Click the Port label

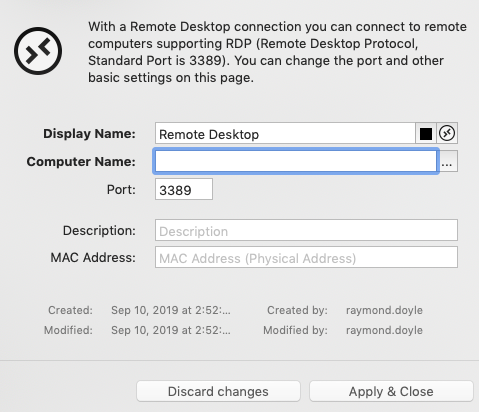tap(121, 190)
